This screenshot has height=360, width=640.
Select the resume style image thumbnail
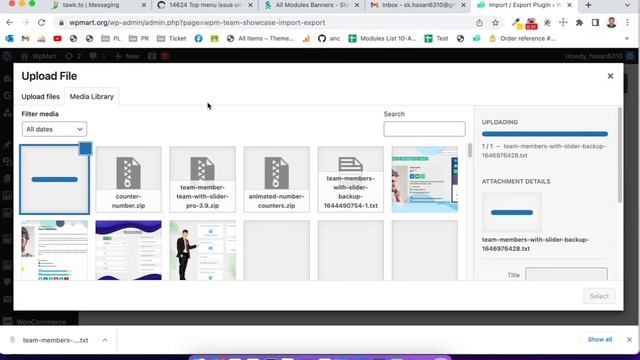(54, 250)
